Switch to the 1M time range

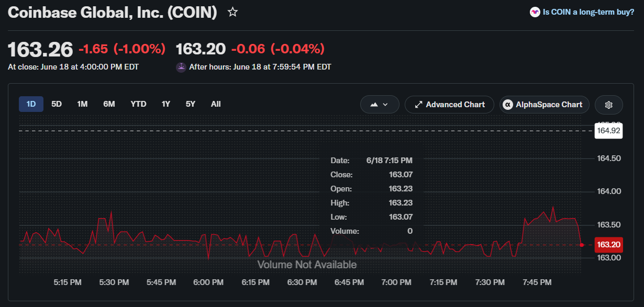point(82,104)
